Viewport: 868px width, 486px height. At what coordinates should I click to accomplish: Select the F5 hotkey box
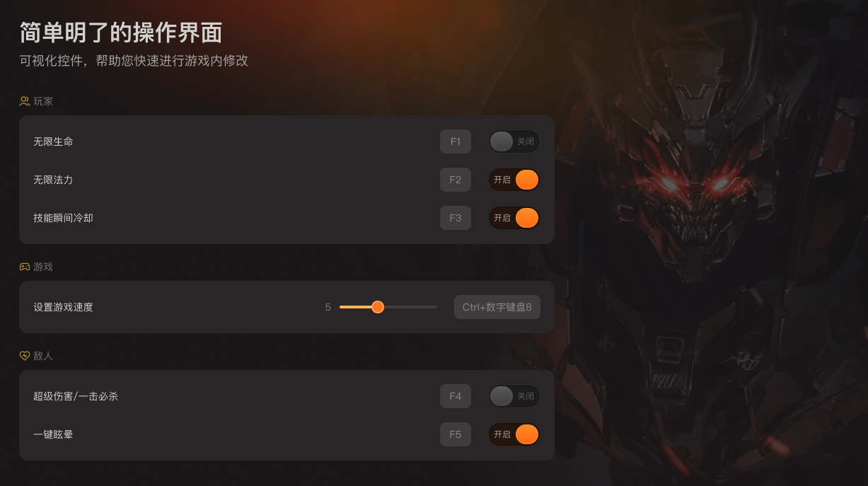(x=456, y=434)
